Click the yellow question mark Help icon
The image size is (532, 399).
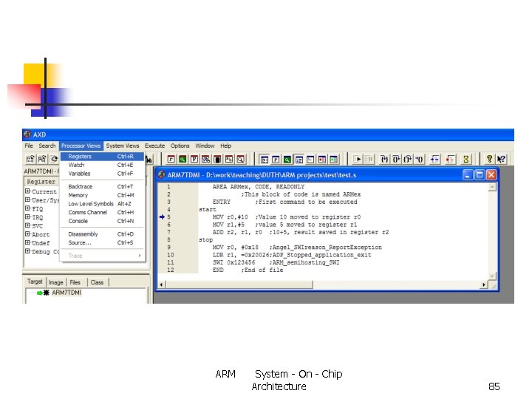(x=489, y=159)
